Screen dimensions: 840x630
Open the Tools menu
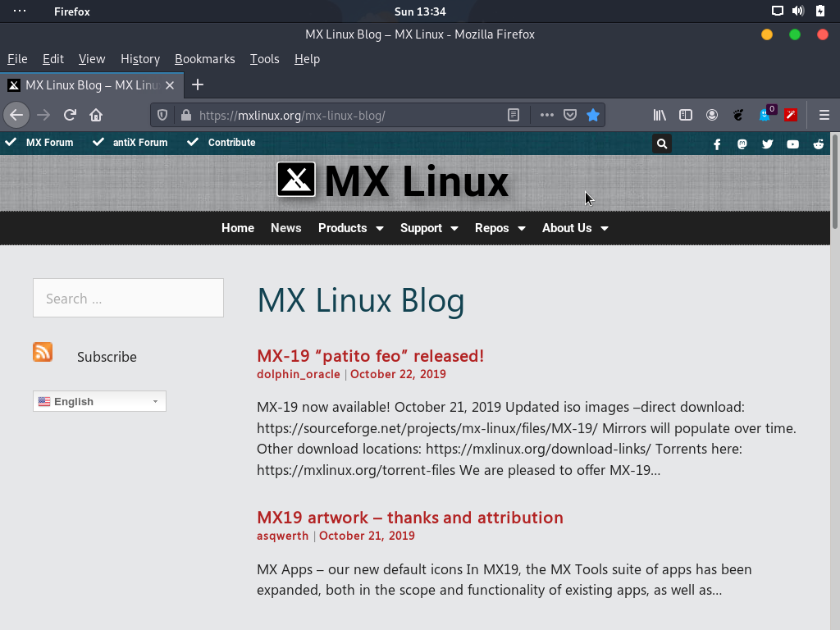(x=265, y=59)
